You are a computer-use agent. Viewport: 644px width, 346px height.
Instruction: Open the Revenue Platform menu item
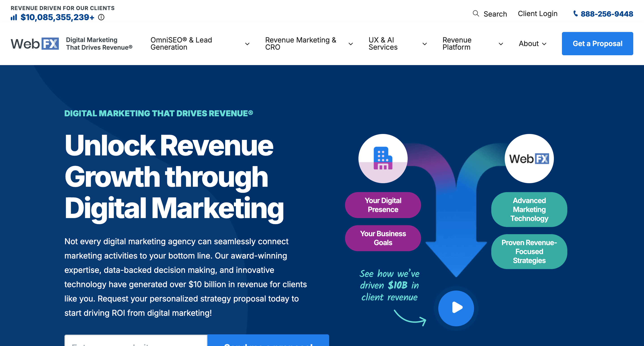457,44
